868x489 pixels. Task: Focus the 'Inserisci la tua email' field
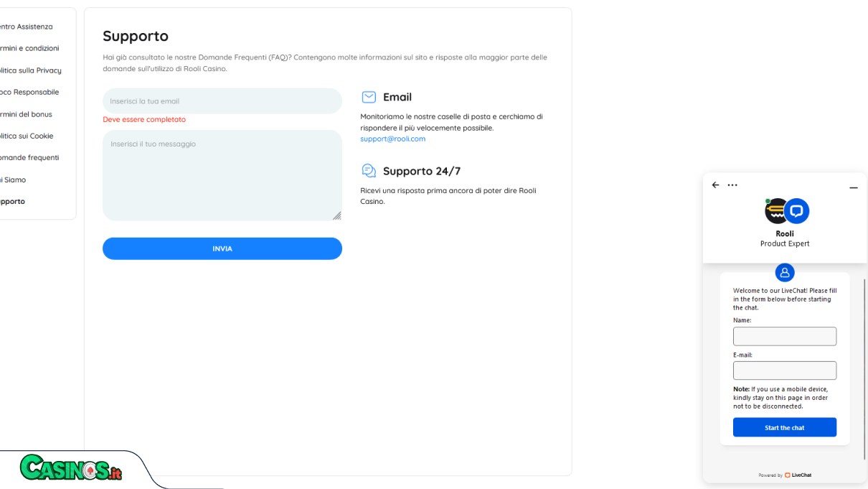222,101
